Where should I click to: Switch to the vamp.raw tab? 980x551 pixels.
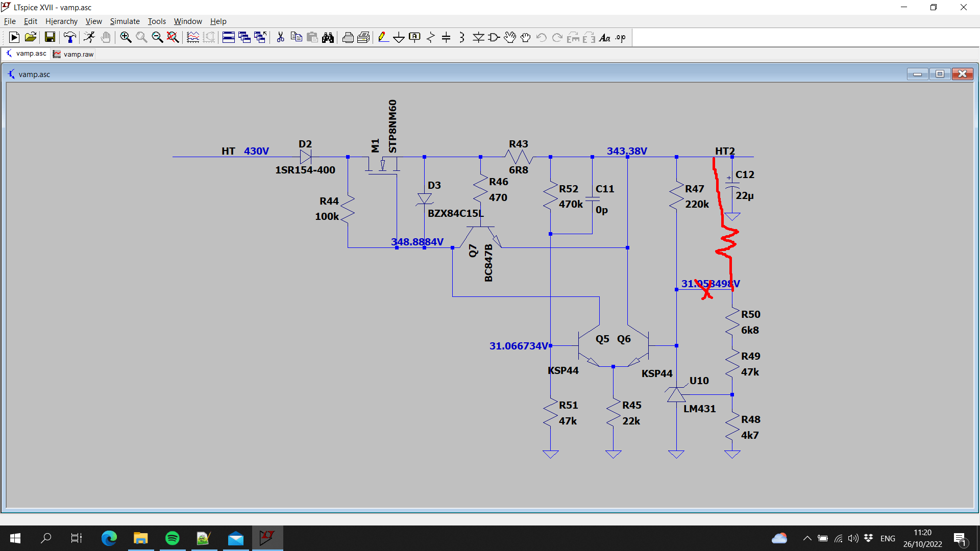coord(73,54)
